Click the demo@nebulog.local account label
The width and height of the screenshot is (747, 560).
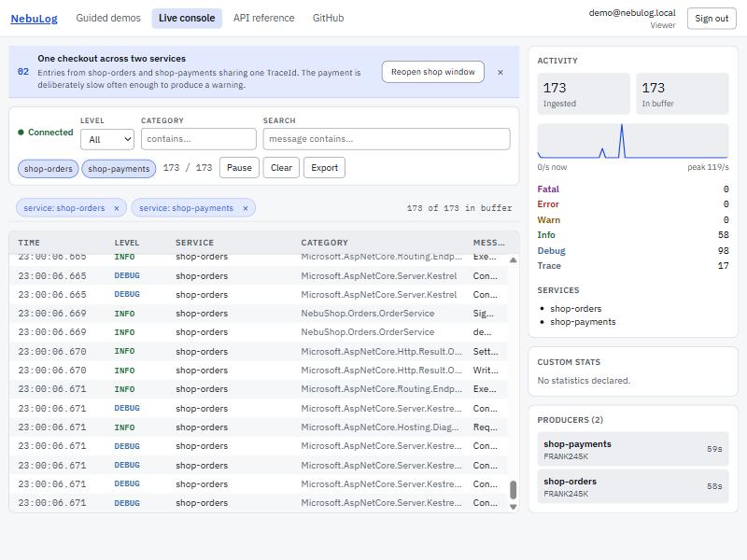[632, 13]
